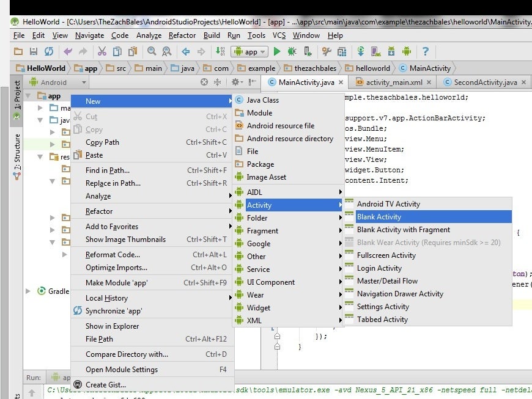Click the Save All floppy icon
This screenshot has width=532, height=399.
coord(33,51)
